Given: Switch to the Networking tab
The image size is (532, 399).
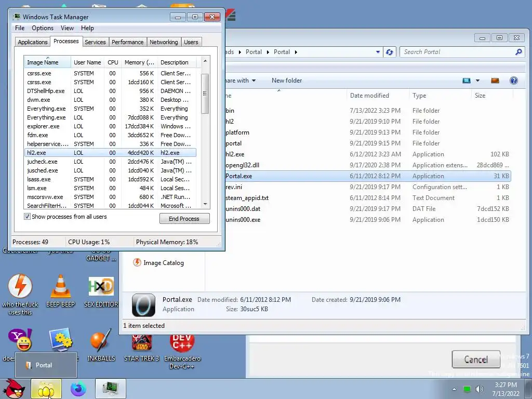Looking at the screenshot, I should (x=164, y=42).
